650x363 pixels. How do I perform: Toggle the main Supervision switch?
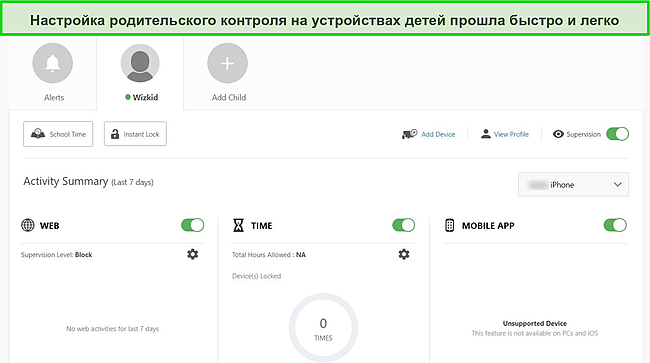pos(617,134)
